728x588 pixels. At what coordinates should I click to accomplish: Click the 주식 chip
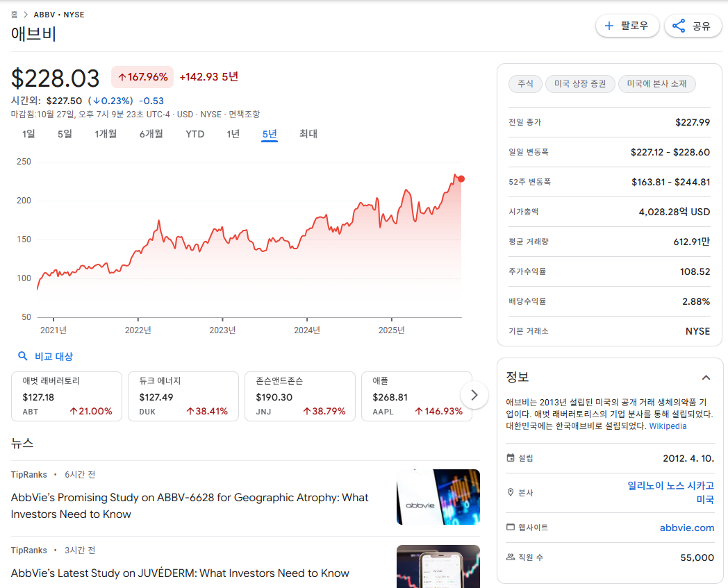point(525,84)
